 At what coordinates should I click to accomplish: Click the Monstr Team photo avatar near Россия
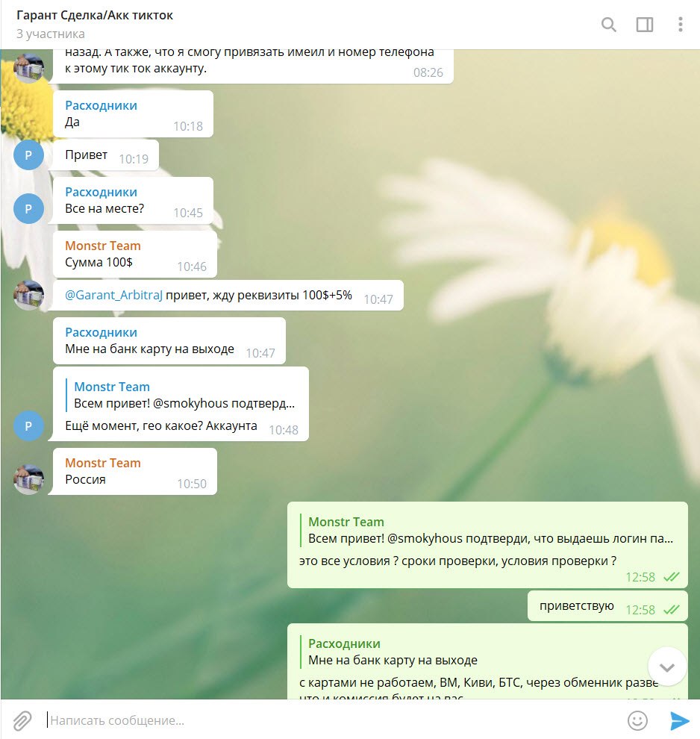pyautogui.click(x=28, y=479)
